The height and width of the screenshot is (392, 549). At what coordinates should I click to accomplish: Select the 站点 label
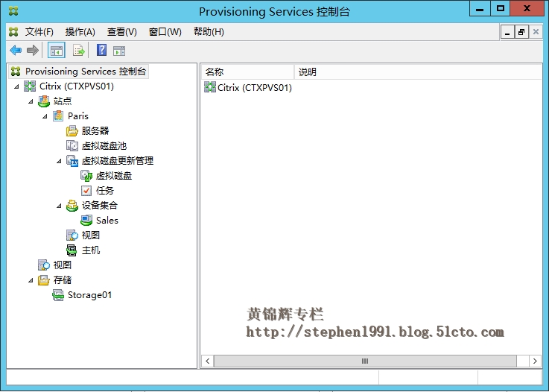[63, 101]
